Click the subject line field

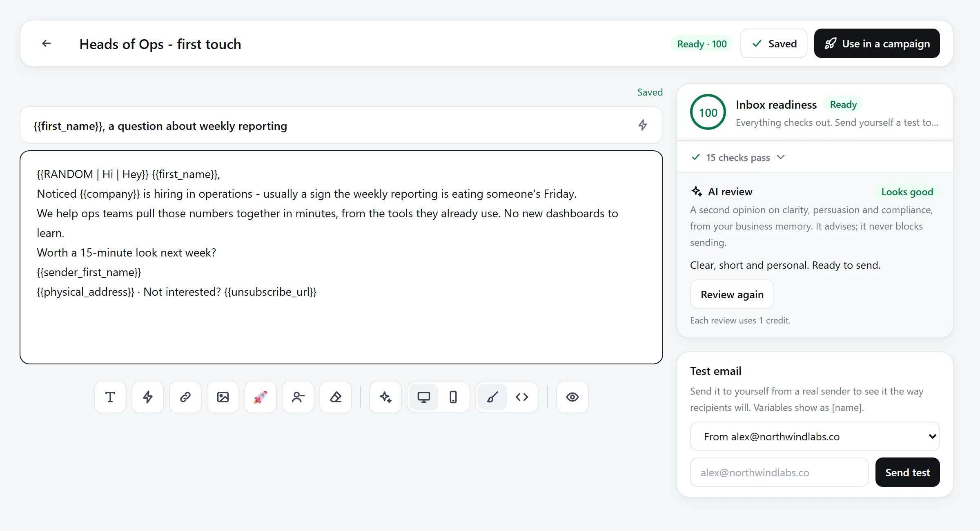point(341,125)
